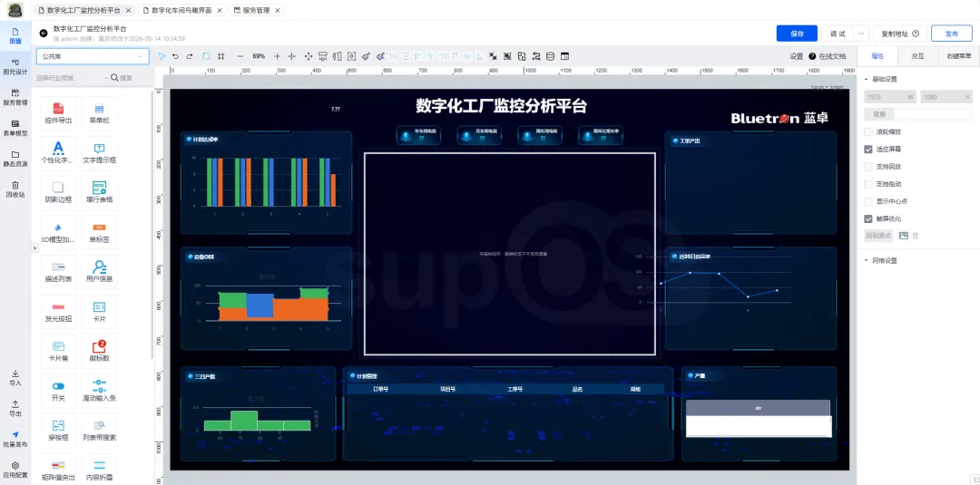Screen dimensions: 980x485
Task: Enable the 显示中心点 checkbox
Action: 868,201
